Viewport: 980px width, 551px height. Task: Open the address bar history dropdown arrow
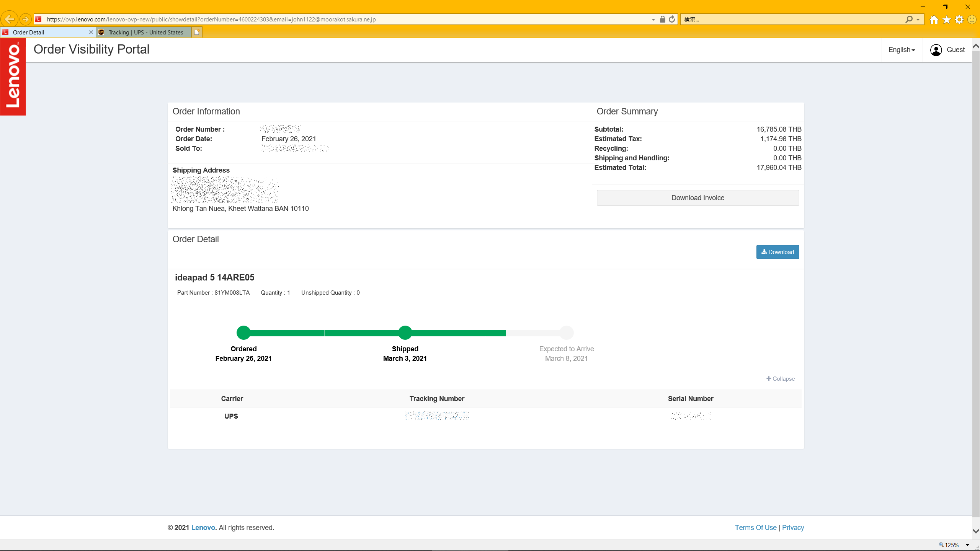tap(653, 20)
